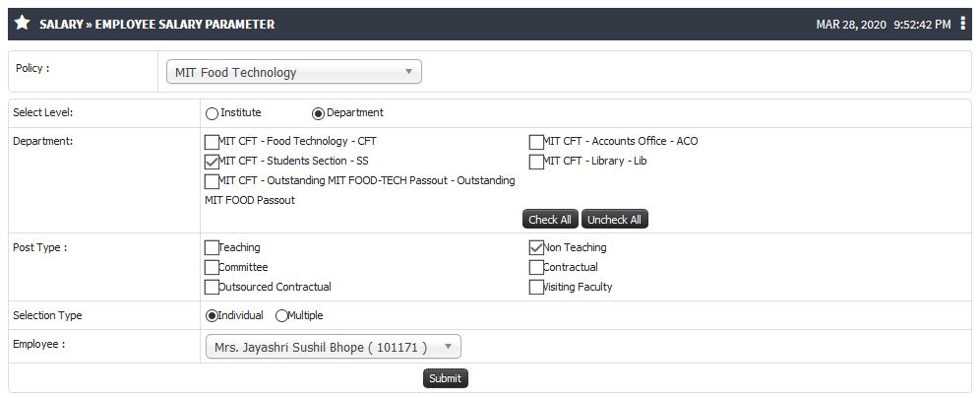The image size is (980, 398).
Task: Uncheck the Non Teaching post type
Action: point(536,248)
